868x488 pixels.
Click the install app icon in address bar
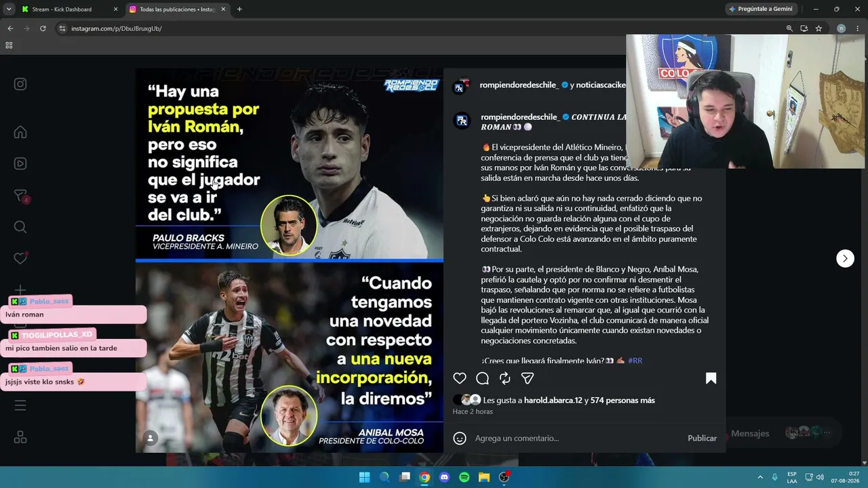coord(804,28)
